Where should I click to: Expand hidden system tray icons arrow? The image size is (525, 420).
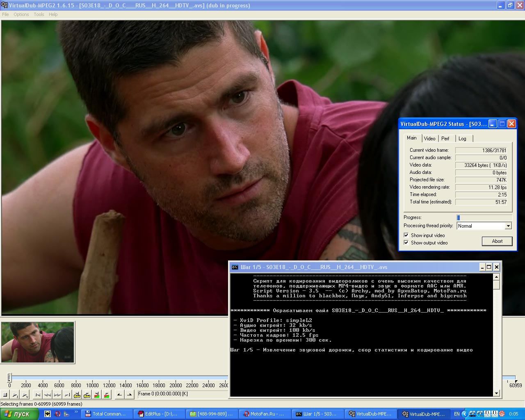464,414
